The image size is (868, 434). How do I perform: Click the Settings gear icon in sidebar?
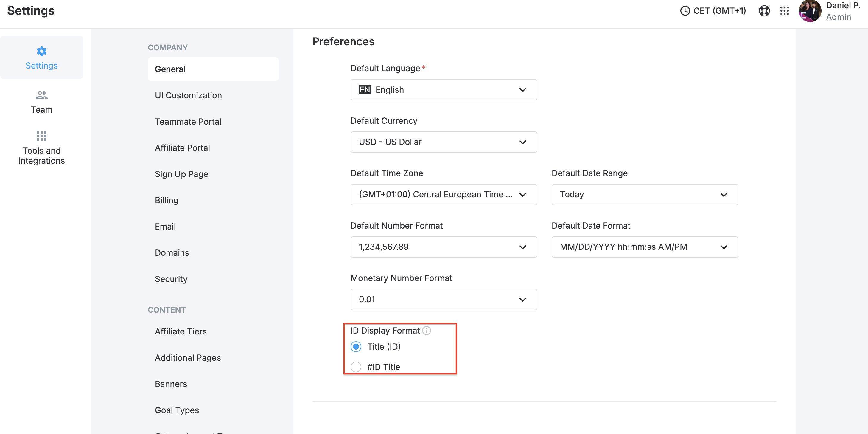(x=41, y=51)
